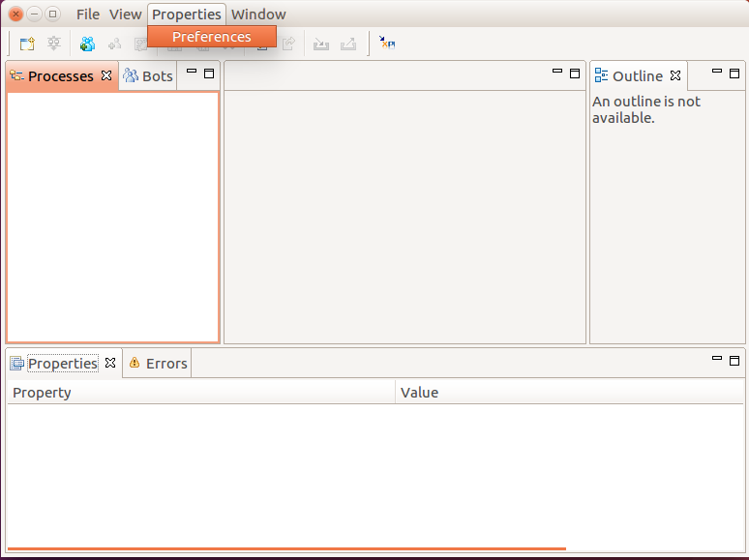Minimize the central editor area
The height and width of the screenshot is (560, 749).
click(x=557, y=73)
